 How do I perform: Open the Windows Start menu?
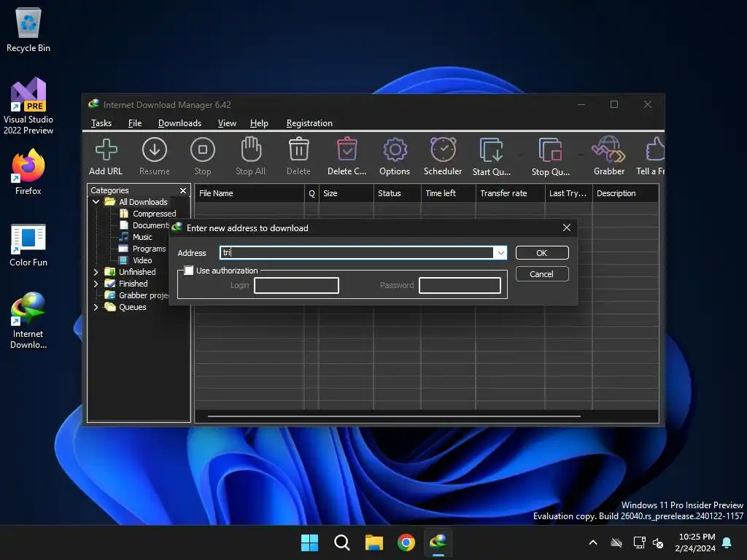click(309, 542)
